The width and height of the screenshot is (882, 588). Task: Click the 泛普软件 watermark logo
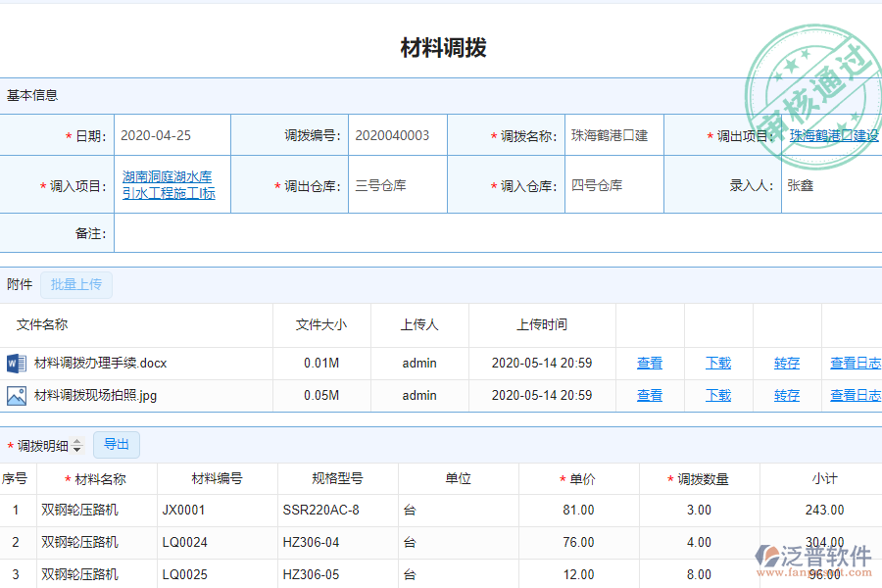[797, 554]
